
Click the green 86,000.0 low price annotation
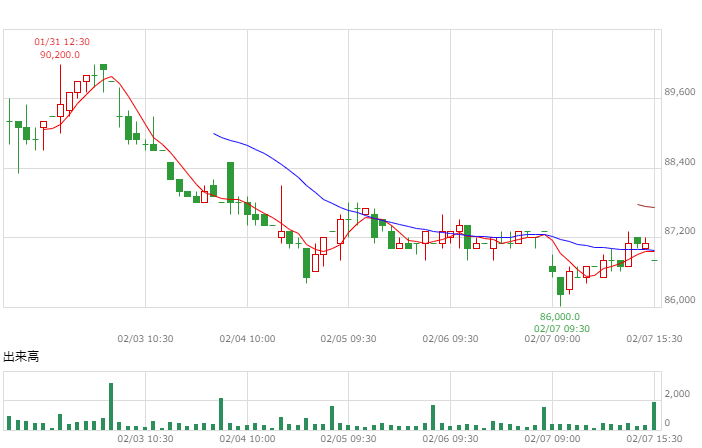560,317
